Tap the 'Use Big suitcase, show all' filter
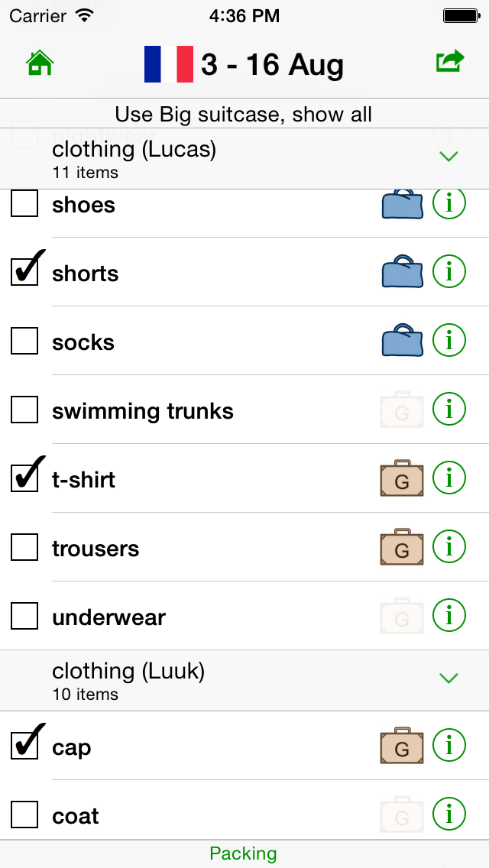Viewport: 489px width, 868px height. coord(244,115)
